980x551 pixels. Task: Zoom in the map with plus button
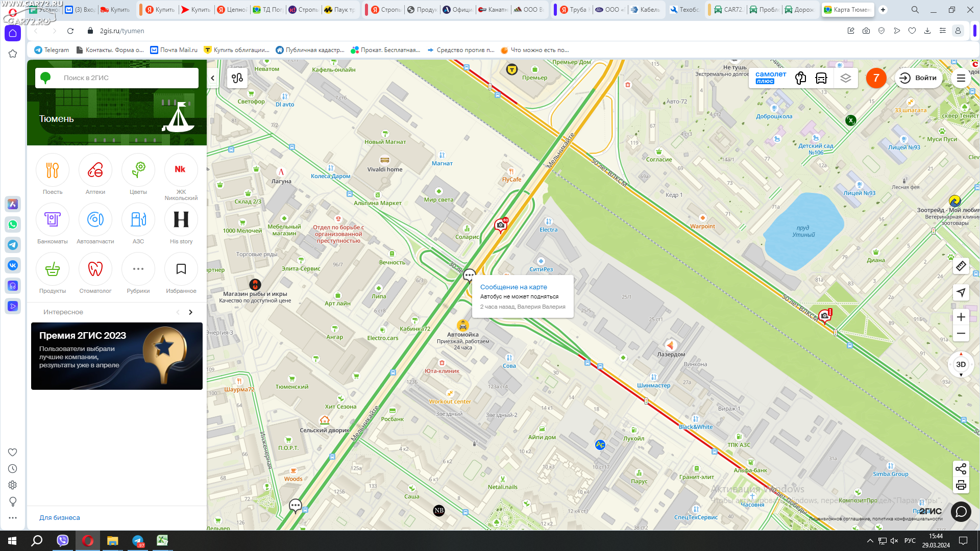[x=961, y=317]
